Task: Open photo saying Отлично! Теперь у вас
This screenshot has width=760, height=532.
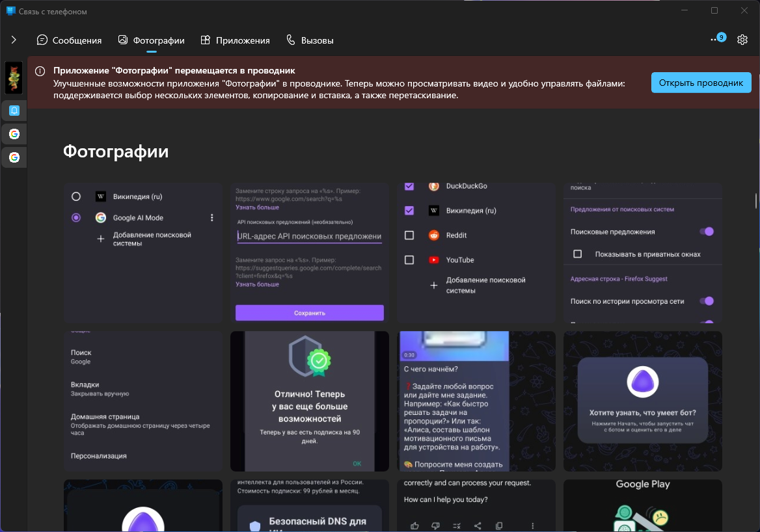Action: click(x=310, y=401)
